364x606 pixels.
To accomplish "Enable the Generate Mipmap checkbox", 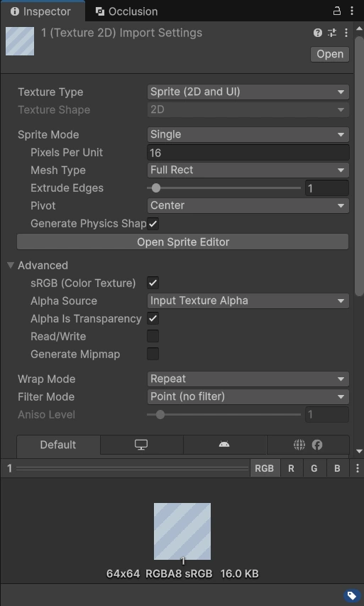I will [153, 354].
